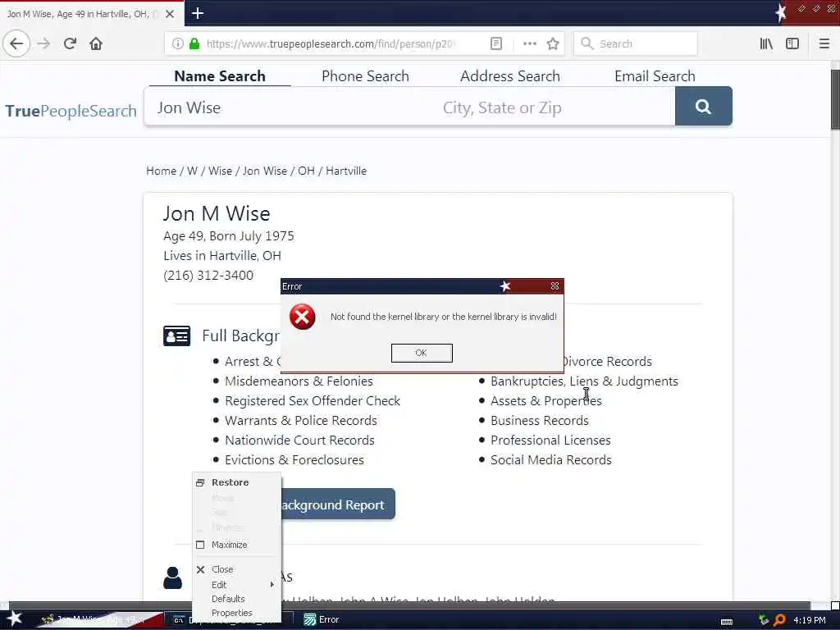The image size is (840, 630).
Task: Open a new tab with plus button
Action: click(197, 13)
